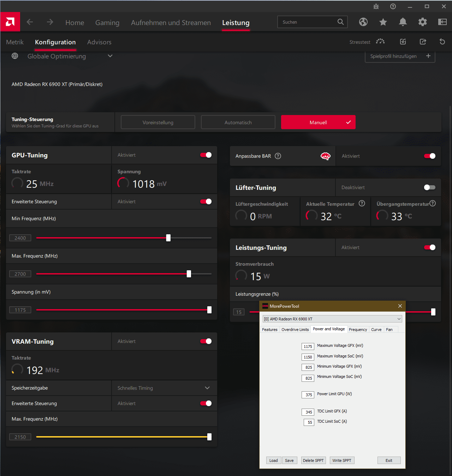Click the AMD logo icon
Image resolution: width=452 pixels, height=476 pixels.
point(10,22)
